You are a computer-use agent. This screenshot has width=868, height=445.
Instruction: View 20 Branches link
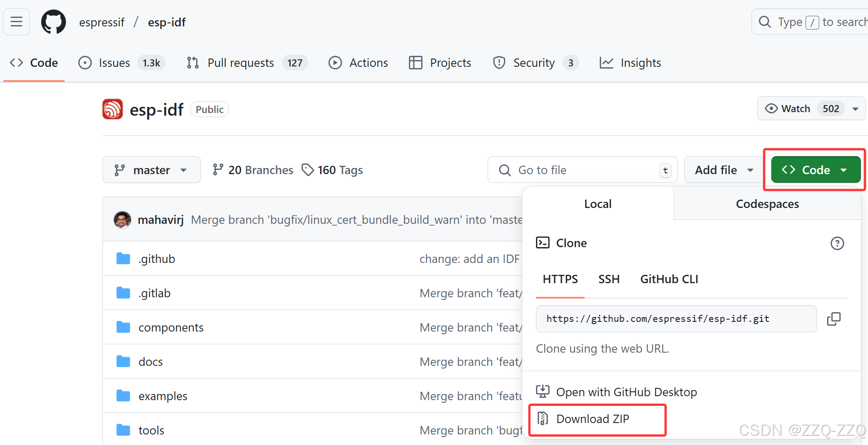(253, 170)
